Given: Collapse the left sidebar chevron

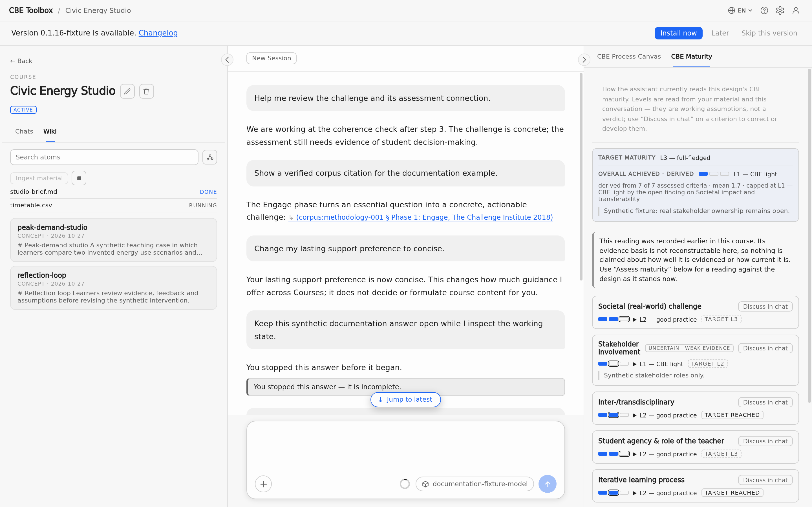Looking at the screenshot, I should 227,60.
